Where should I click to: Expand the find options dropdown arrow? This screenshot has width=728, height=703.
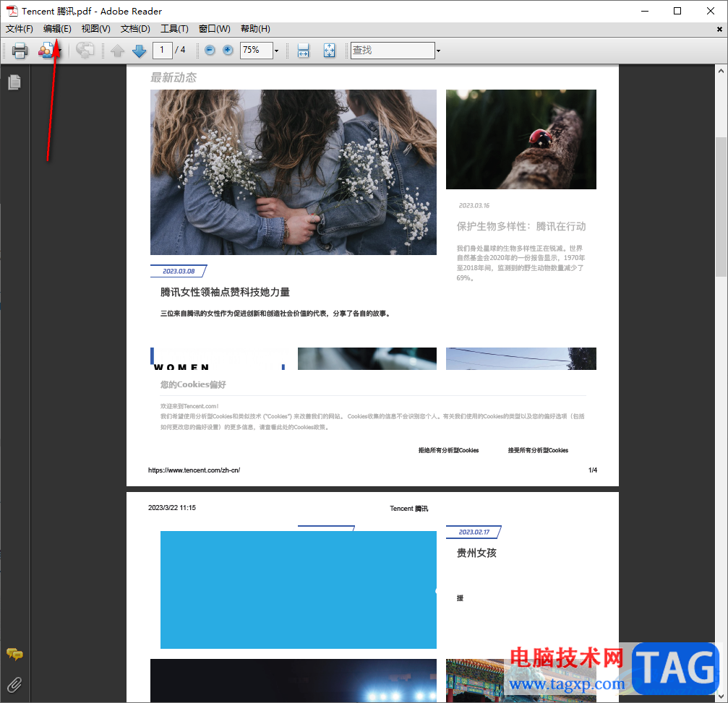coord(438,51)
